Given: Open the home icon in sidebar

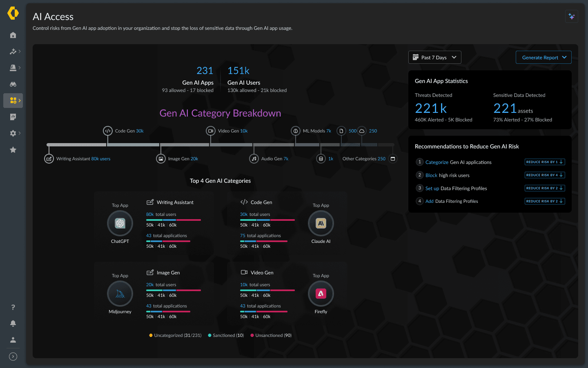Looking at the screenshot, I should point(13,35).
